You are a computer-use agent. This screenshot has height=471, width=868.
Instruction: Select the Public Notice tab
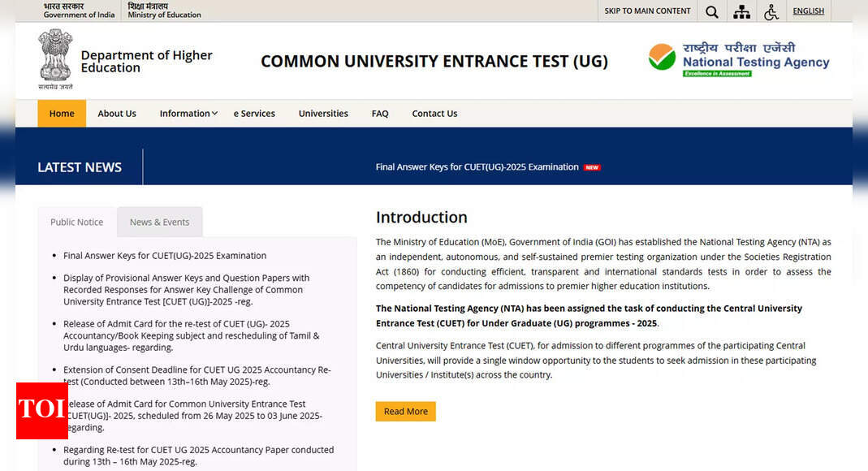click(x=77, y=223)
